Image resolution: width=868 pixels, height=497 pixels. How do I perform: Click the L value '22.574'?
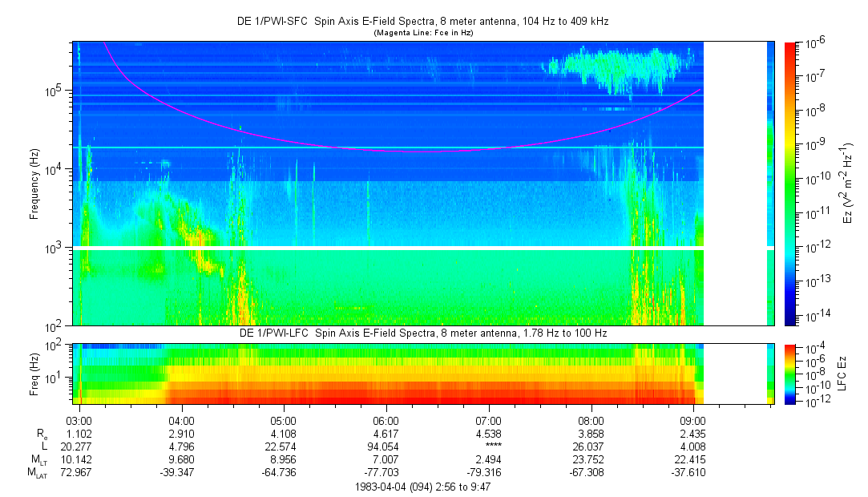click(x=282, y=446)
